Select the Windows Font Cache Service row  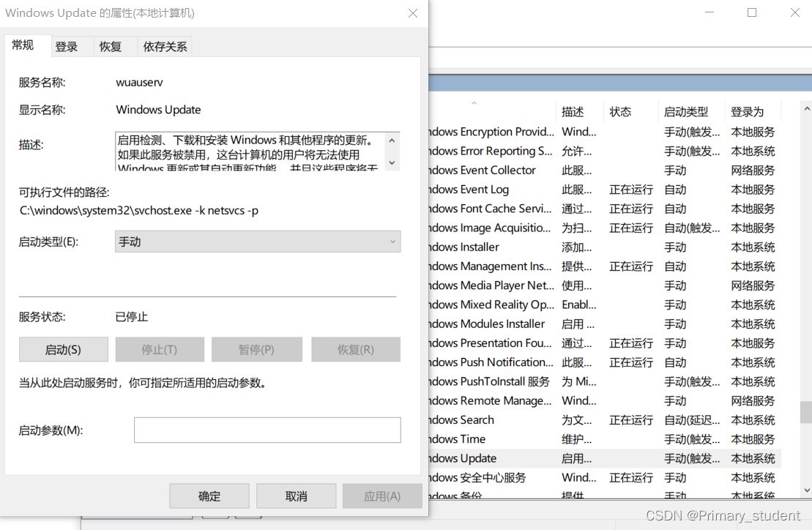(x=604, y=209)
